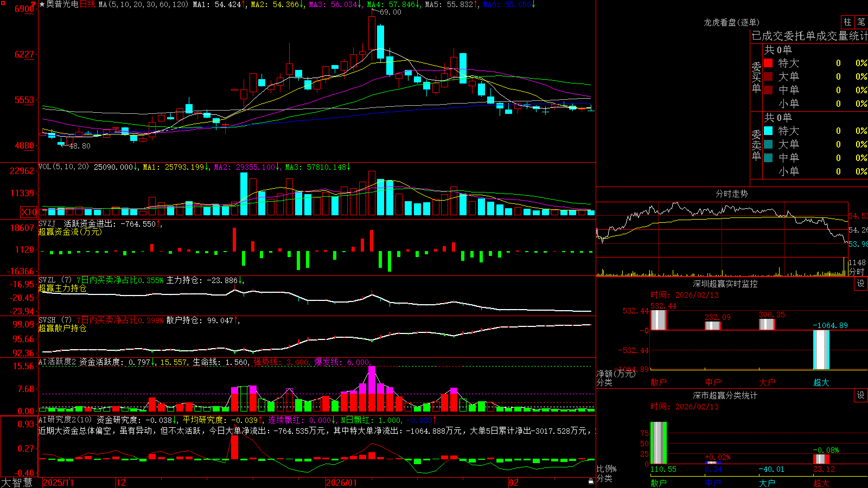This screenshot has width=868, height=488.
Task: Click the 委买单 特大 red swatch
Action: 768,63
